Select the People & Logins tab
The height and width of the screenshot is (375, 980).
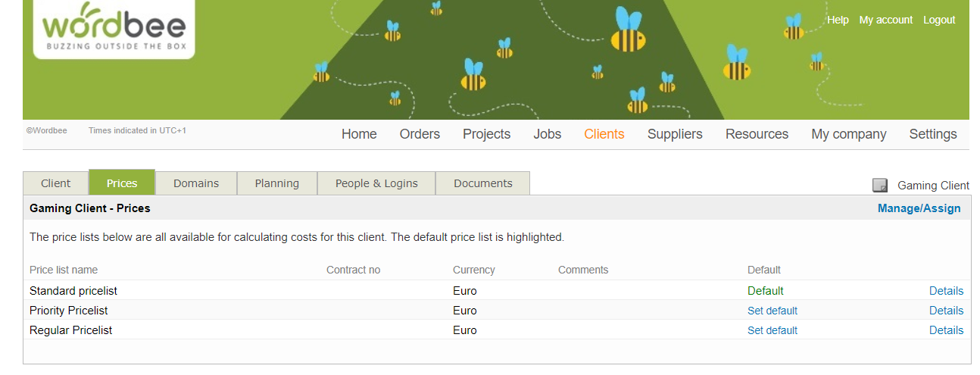pos(376,183)
